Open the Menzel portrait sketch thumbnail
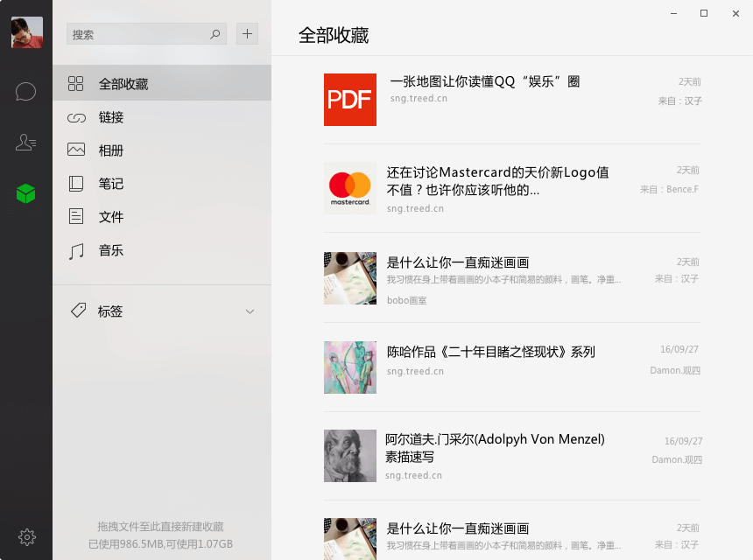 (350, 456)
